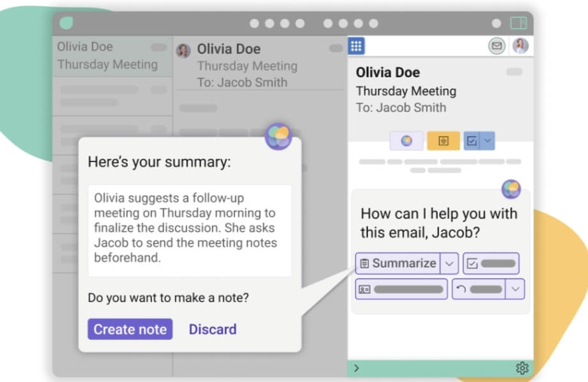This screenshot has width=588, height=382.
Task: Expand the dropdown beside the undo action
Action: pos(516,289)
